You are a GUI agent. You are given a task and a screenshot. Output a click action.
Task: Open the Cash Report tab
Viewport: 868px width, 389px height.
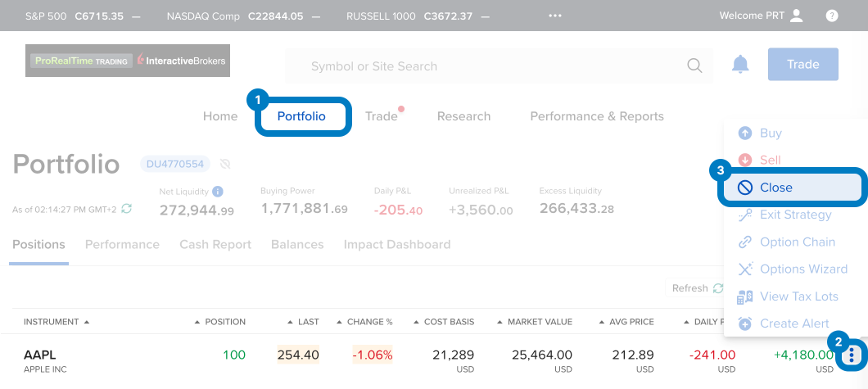pyautogui.click(x=215, y=244)
